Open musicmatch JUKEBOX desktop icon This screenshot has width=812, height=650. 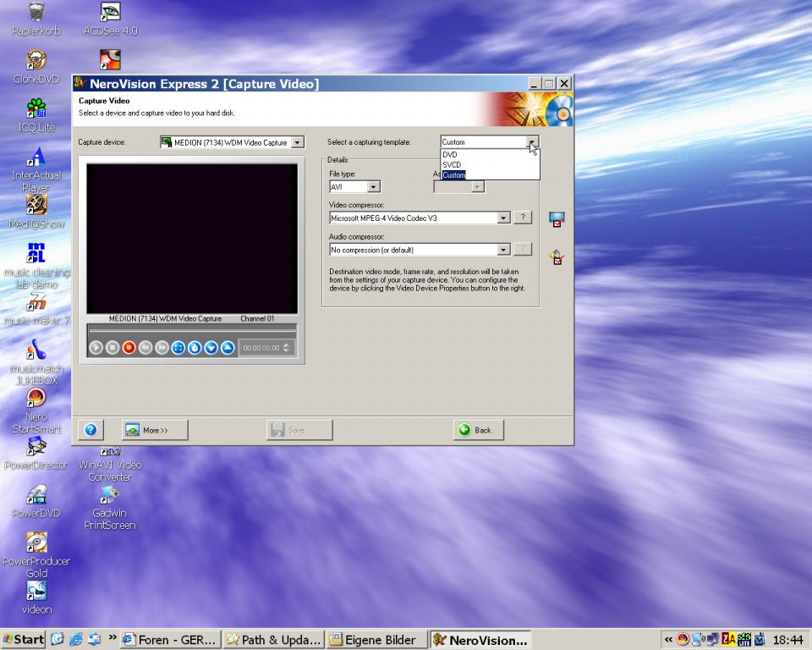coord(36,363)
